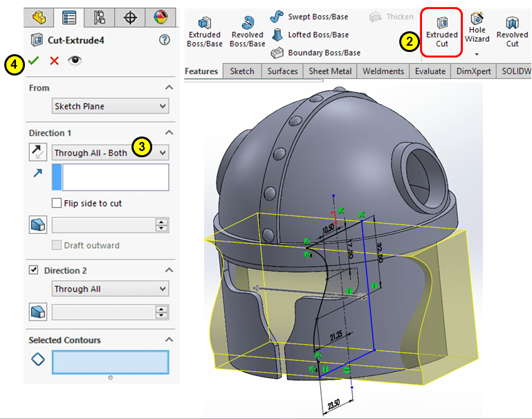Uncheck the Direction 2 checkbox
The image size is (532, 419).
point(34,270)
